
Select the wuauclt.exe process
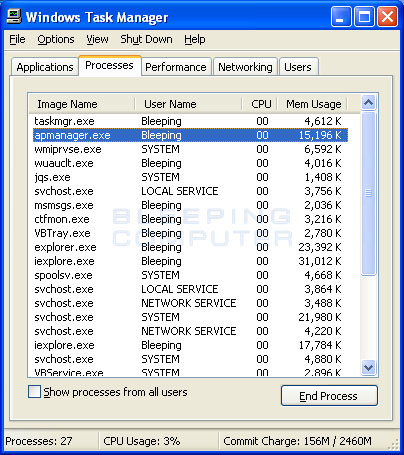[190, 163]
